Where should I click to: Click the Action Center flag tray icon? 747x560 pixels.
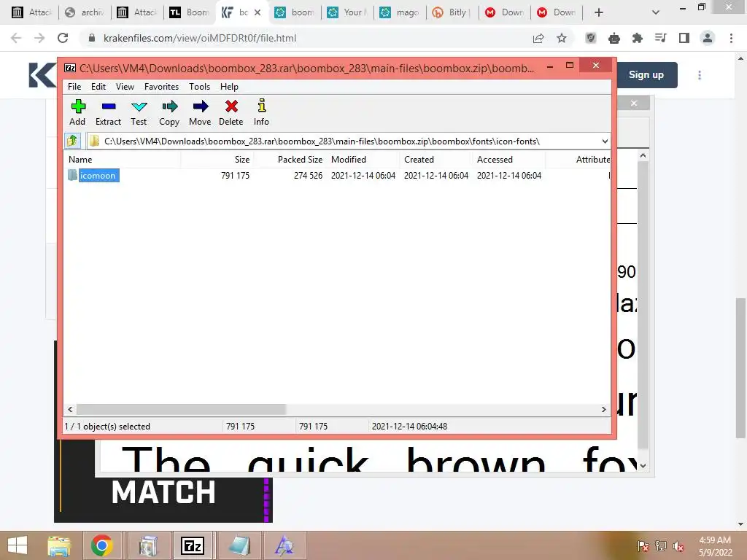(x=643, y=546)
